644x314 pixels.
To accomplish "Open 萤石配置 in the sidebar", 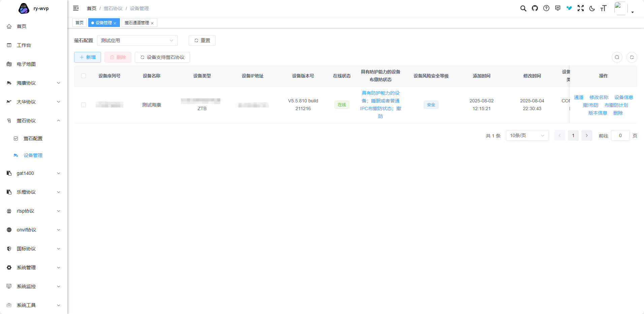I will click(33, 138).
